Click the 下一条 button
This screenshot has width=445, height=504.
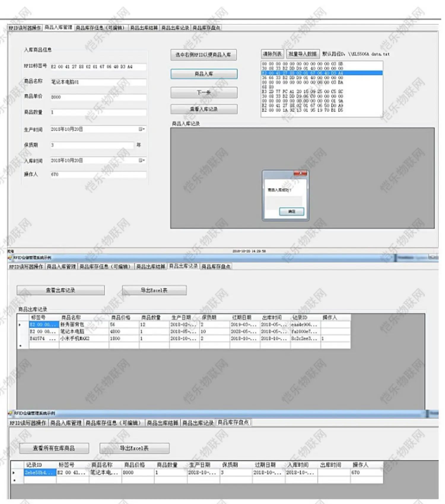(204, 93)
